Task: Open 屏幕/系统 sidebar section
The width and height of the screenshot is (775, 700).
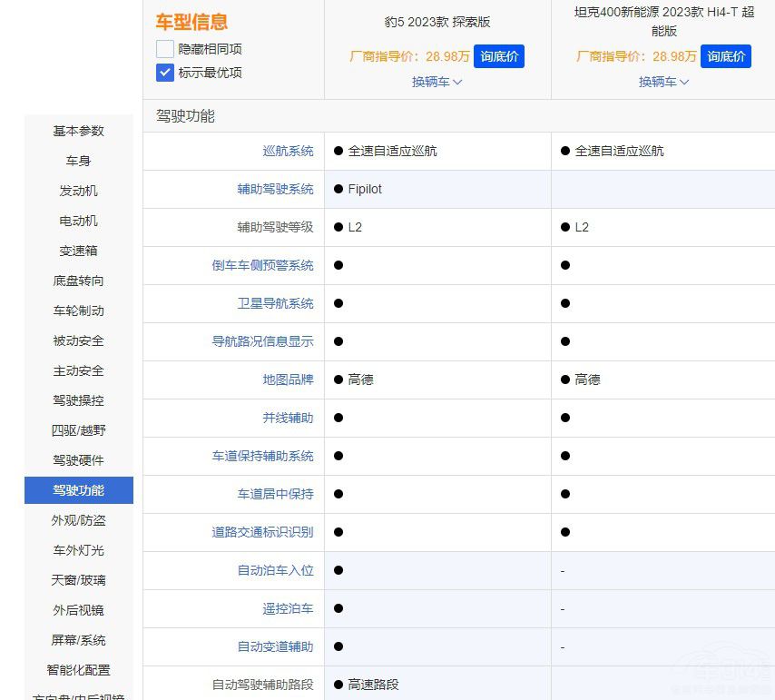Action: tap(79, 640)
